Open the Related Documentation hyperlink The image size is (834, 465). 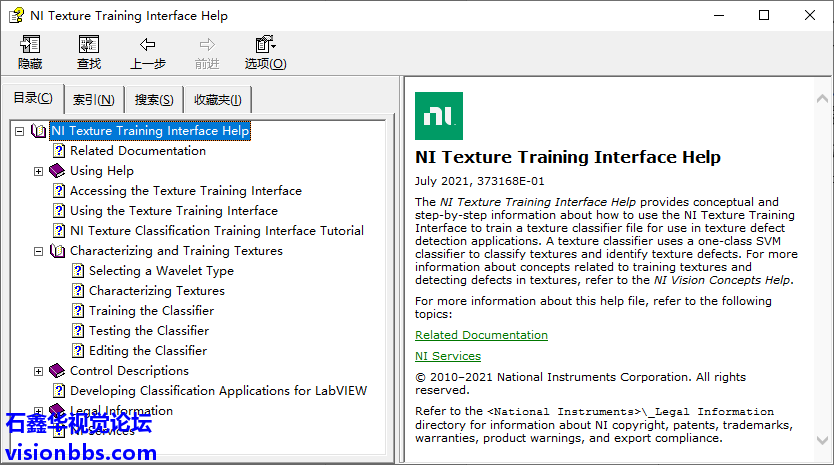point(481,335)
